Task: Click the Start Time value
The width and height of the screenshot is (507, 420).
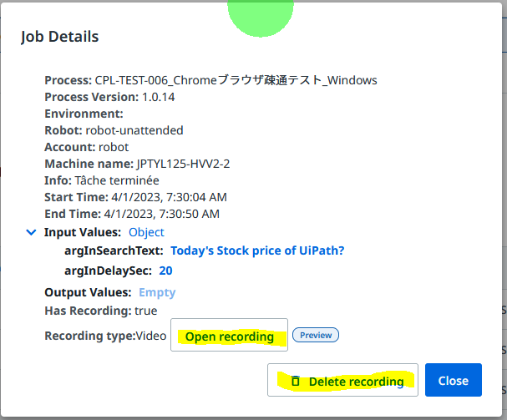Action: pyautogui.click(x=169, y=197)
